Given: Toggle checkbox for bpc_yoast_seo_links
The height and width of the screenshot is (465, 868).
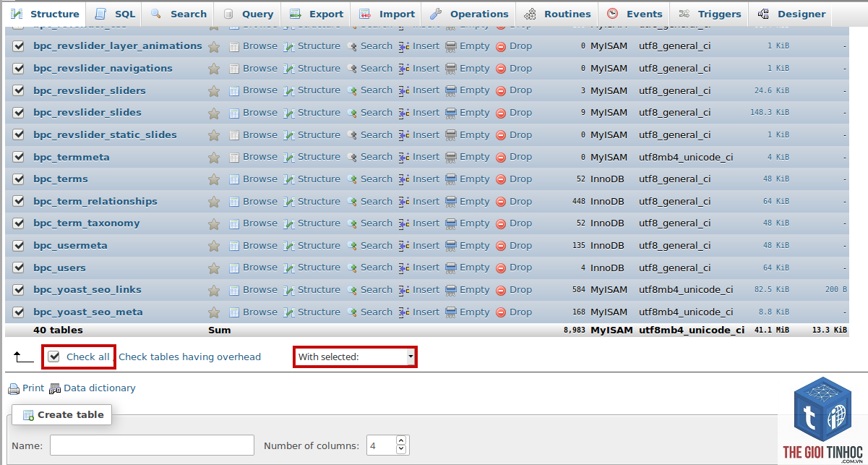Looking at the screenshot, I should [x=19, y=290].
